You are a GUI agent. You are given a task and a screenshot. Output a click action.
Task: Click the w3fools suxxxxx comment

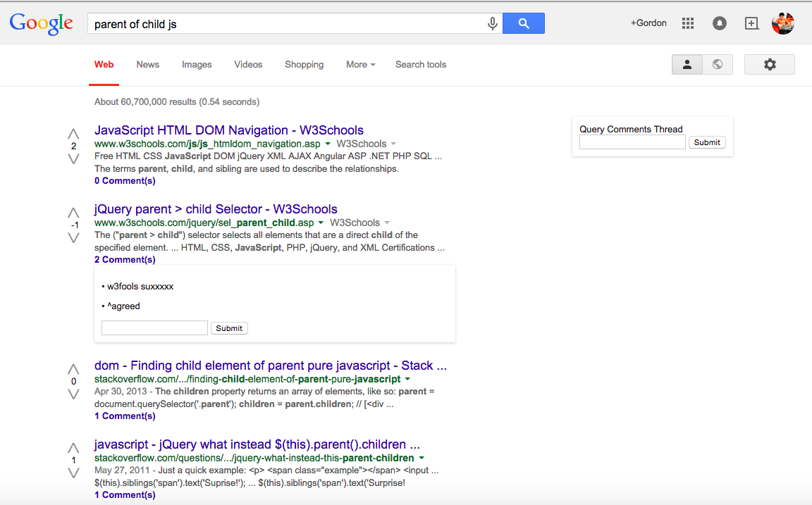point(140,287)
